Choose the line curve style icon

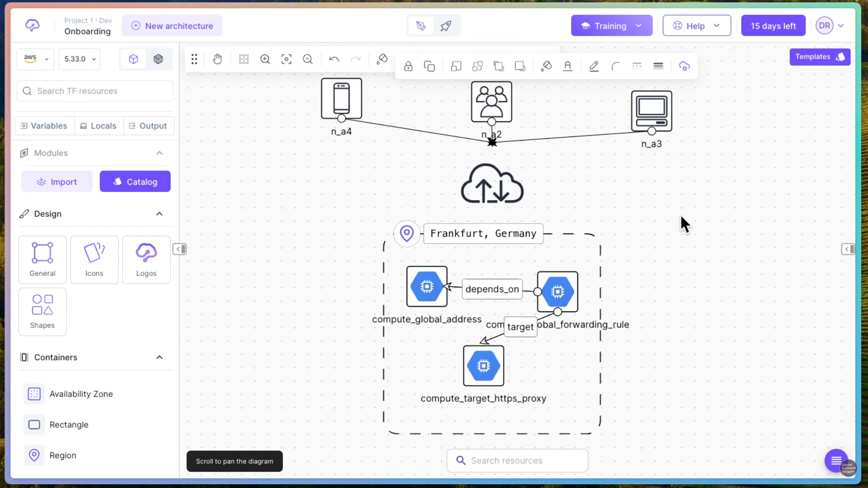pos(615,66)
